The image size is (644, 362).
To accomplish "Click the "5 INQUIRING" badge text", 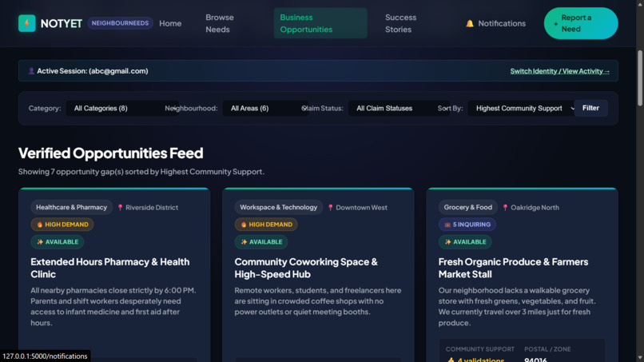I will pyautogui.click(x=471, y=225).
